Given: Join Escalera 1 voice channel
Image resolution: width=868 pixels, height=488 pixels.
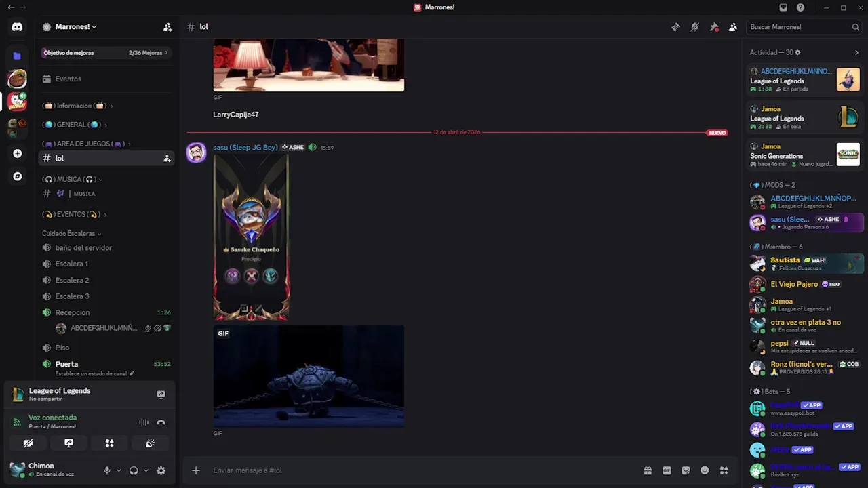Looking at the screenshot, I should pos(105,264).
